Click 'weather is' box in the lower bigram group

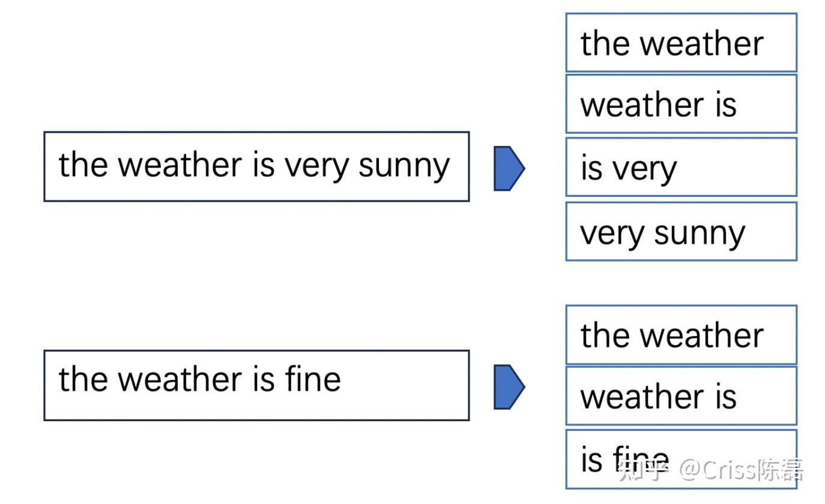coord(681,396)
